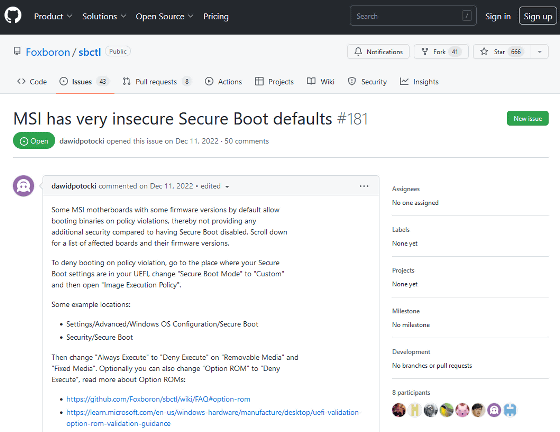This screenshot has height=432, width=560.
Task: Click the Public visibility label
Action: coord(118,51)
